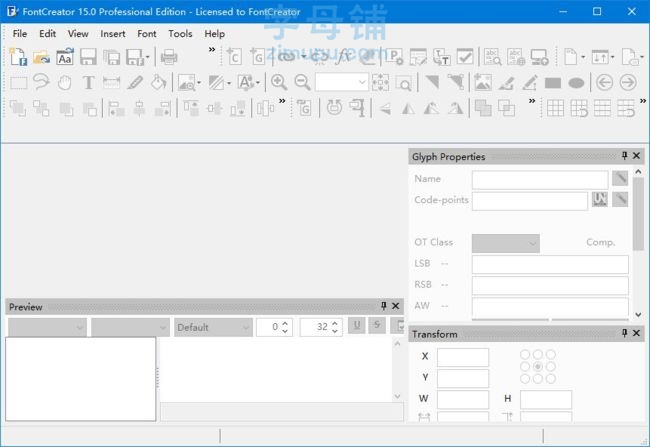The image size is (650, 447).
Task: Open the Font menu
Action: click(147, 34)
